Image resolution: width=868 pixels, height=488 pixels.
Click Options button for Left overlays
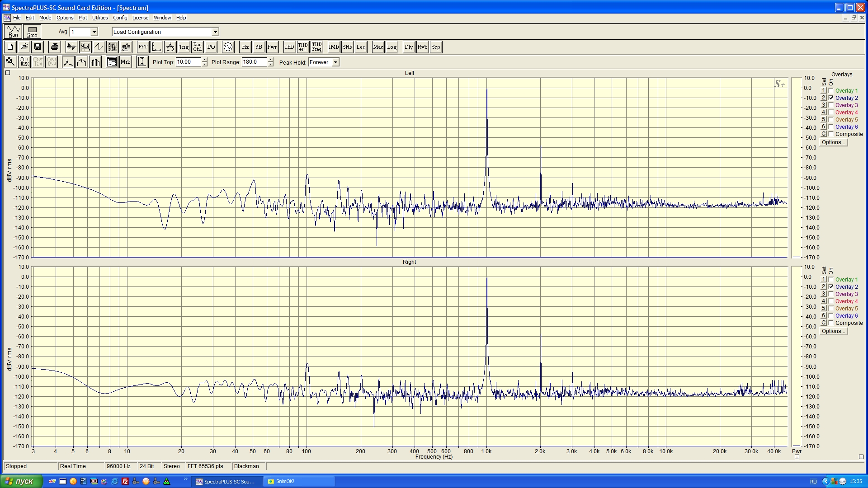click(x=833, y=142)
